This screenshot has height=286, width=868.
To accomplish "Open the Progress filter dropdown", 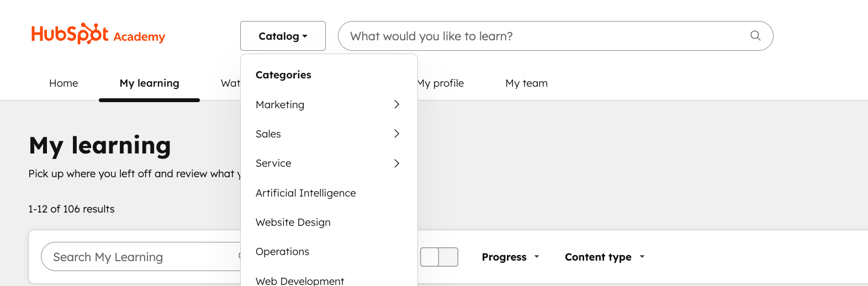I will click(510, 257).
